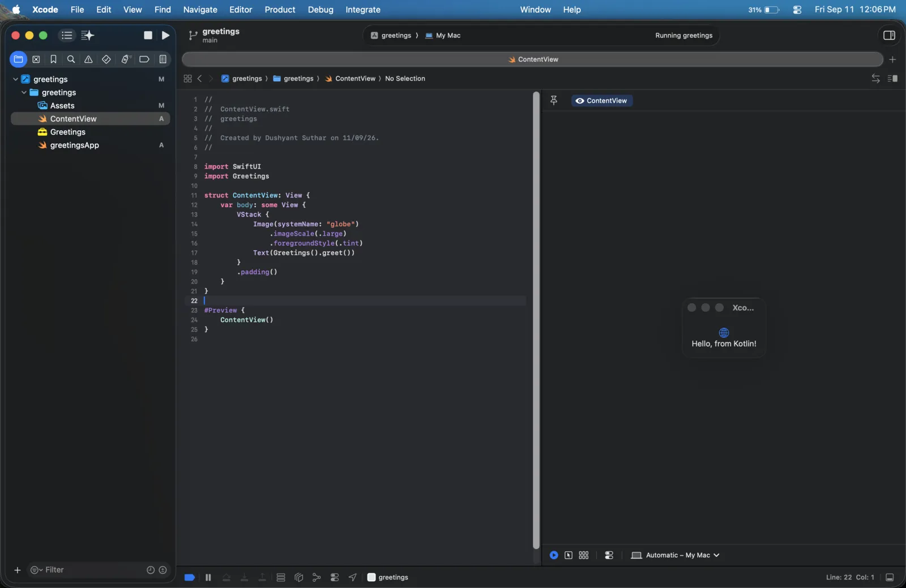Open the Find navigator magnifier icon
Screen dimensions: 906x588
point(71,59)
